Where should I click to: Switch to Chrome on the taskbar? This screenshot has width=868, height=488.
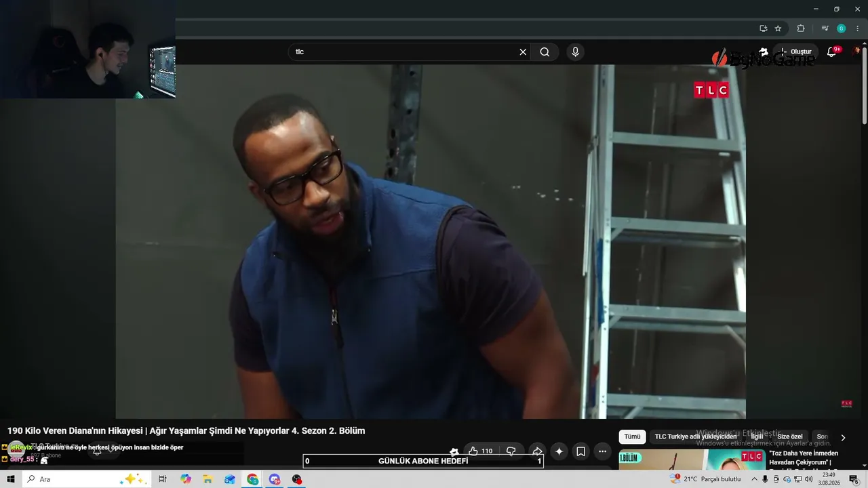[x=252, y=479]
